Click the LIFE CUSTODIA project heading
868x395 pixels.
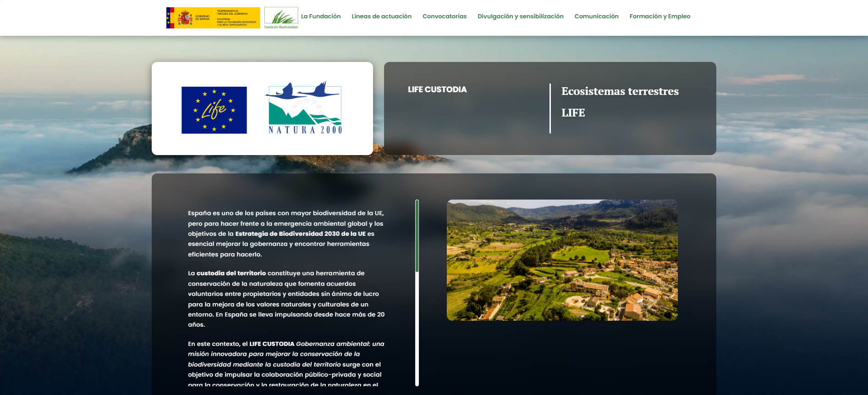coord(437,89)
